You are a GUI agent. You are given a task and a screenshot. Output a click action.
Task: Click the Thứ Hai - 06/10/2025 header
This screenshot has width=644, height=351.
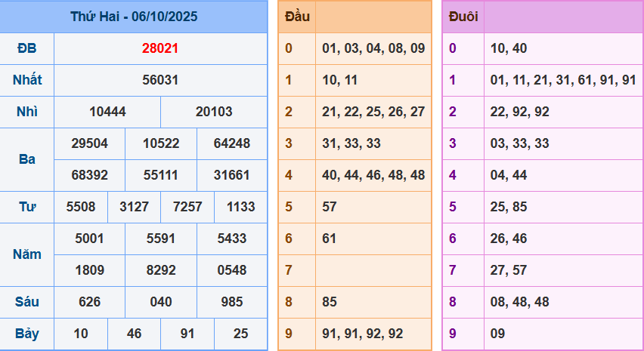[134, 17]
